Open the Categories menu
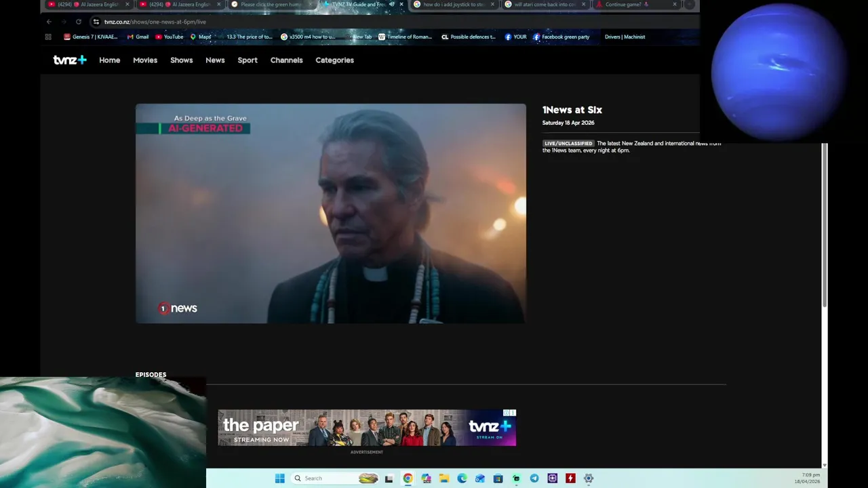This screenshot has height=488, width=868. point(334,60)
